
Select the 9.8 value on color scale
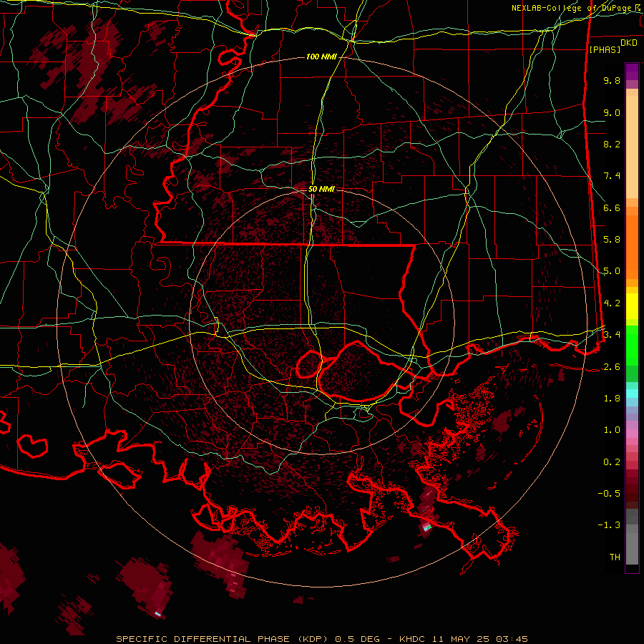pyautogui.click(x=612, y=80)
